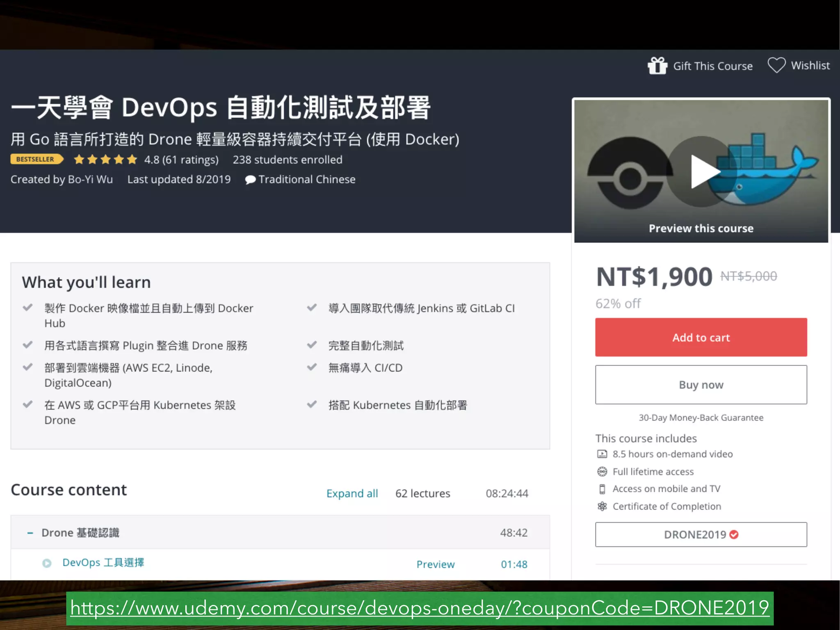Click checkmark beside 搭配 Kubernetes 自動化部署

click(312, 404)
